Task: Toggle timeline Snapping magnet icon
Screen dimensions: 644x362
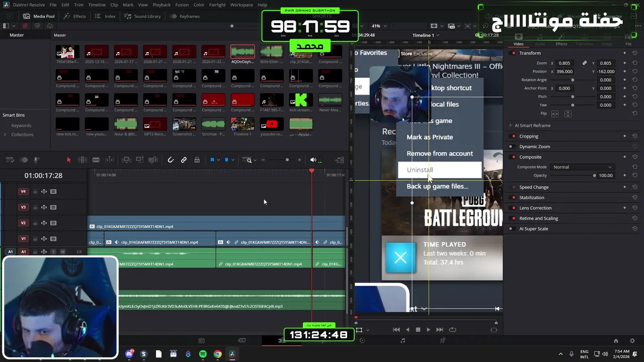Action: [x=171, y=160]
